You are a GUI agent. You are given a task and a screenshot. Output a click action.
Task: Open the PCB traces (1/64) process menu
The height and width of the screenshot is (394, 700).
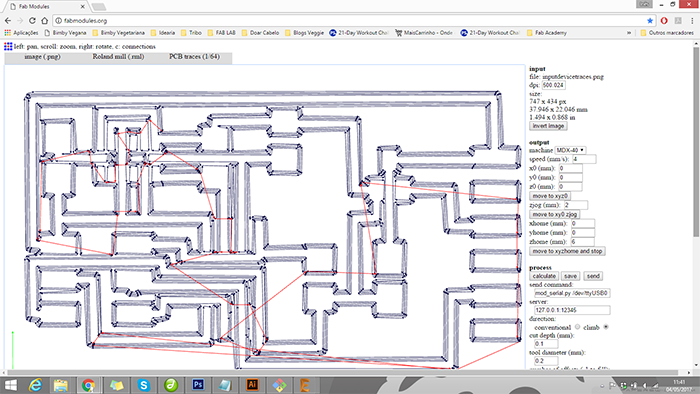tap(194, 57)
